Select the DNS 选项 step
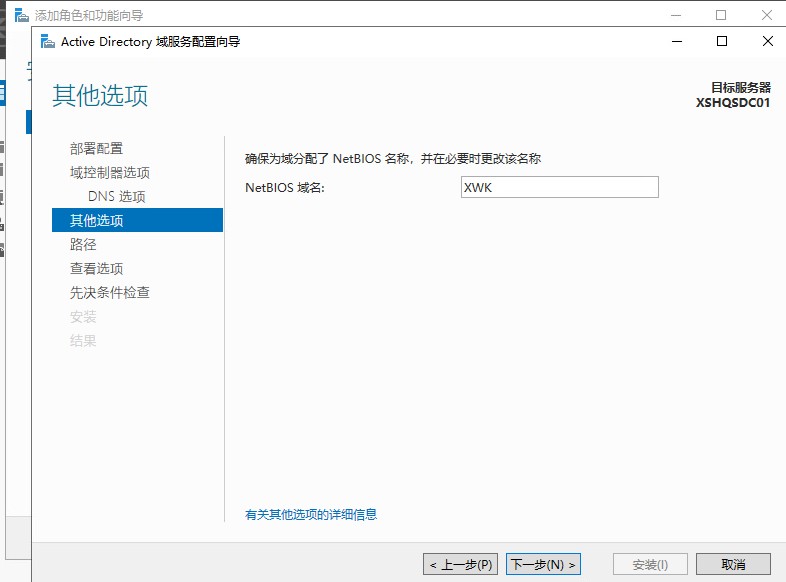Image resolution: width=786 pixels, height=582 pixels. 117,197
